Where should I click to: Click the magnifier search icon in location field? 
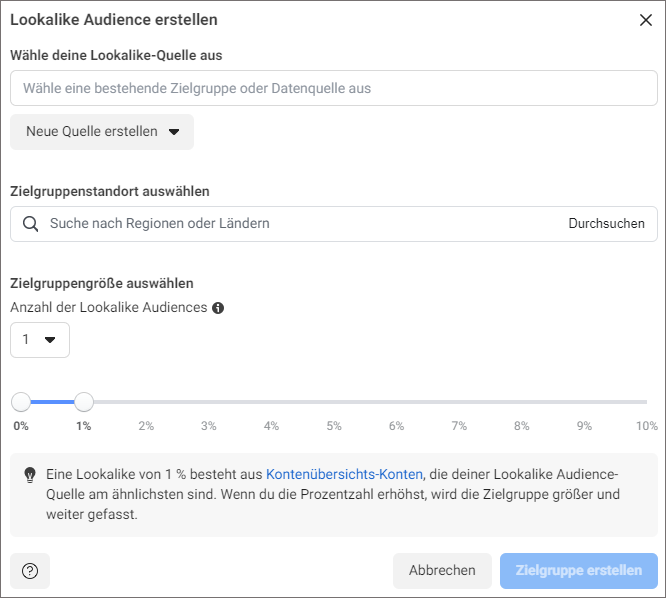click(31, 224)
